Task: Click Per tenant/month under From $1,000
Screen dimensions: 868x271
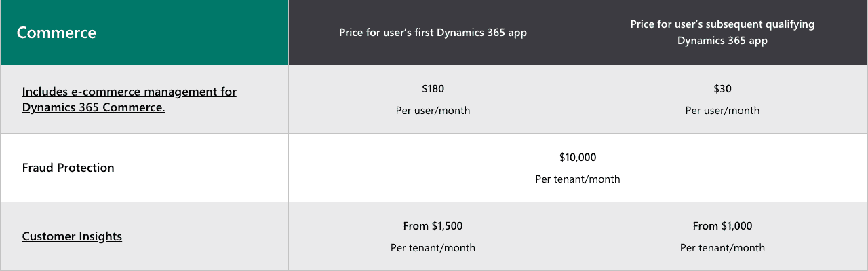Action: pyautogui.click(x=722, y=247)
